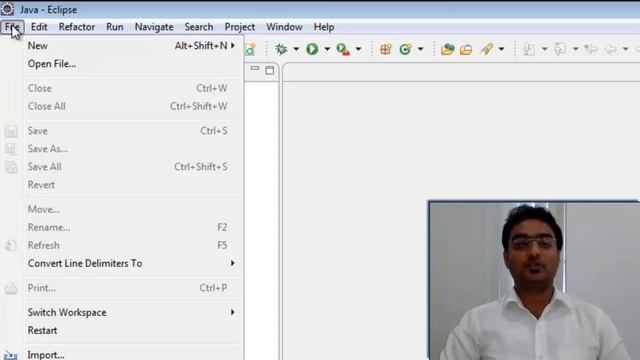Click the Next Annotation icon

pyautogui.click(x=529, y=49)
